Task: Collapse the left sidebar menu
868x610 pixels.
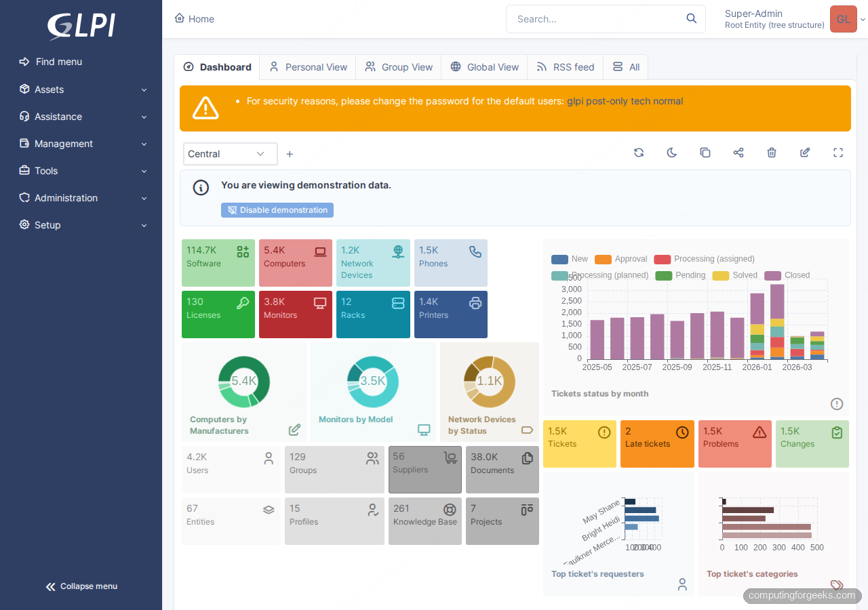Action: point(81,586)
